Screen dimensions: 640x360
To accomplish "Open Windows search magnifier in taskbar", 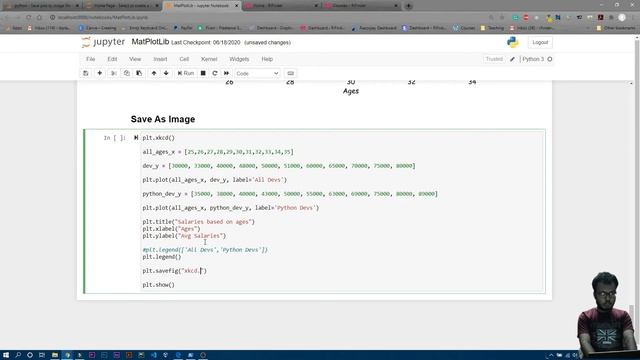I will (x=18, y=355).
